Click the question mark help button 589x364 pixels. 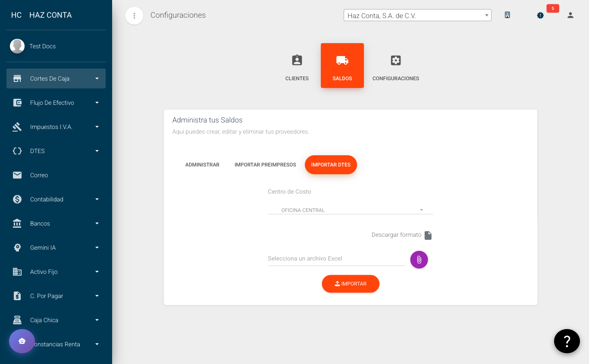tap(567, 341)
